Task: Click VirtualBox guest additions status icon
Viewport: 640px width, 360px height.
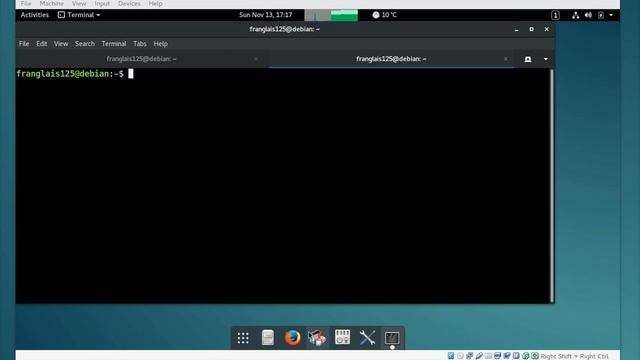Action: point(516,356)
